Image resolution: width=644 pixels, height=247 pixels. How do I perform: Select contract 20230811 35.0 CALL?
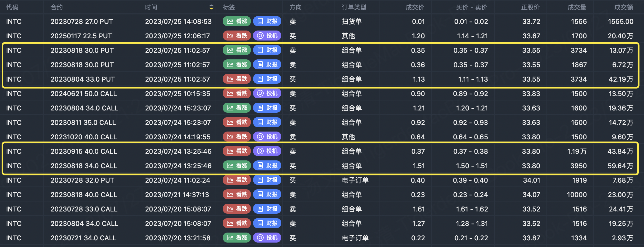[x=83, y=122]
